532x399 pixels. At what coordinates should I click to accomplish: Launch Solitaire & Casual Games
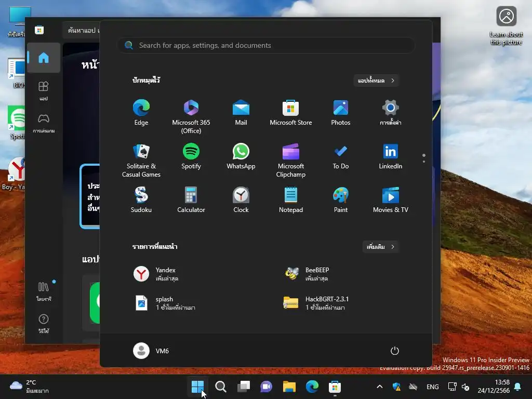pyautogui.click(x=141, y=160)
